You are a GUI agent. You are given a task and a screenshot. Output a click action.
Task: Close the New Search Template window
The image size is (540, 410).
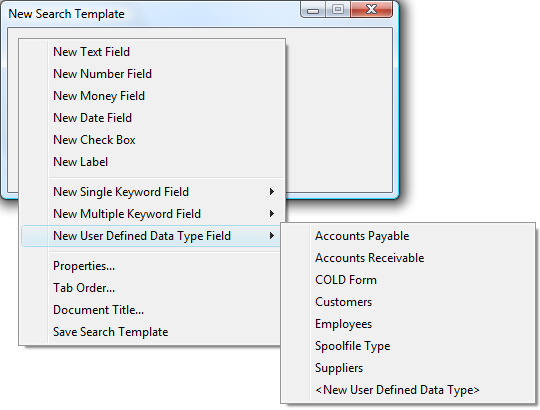pos(371,9)
